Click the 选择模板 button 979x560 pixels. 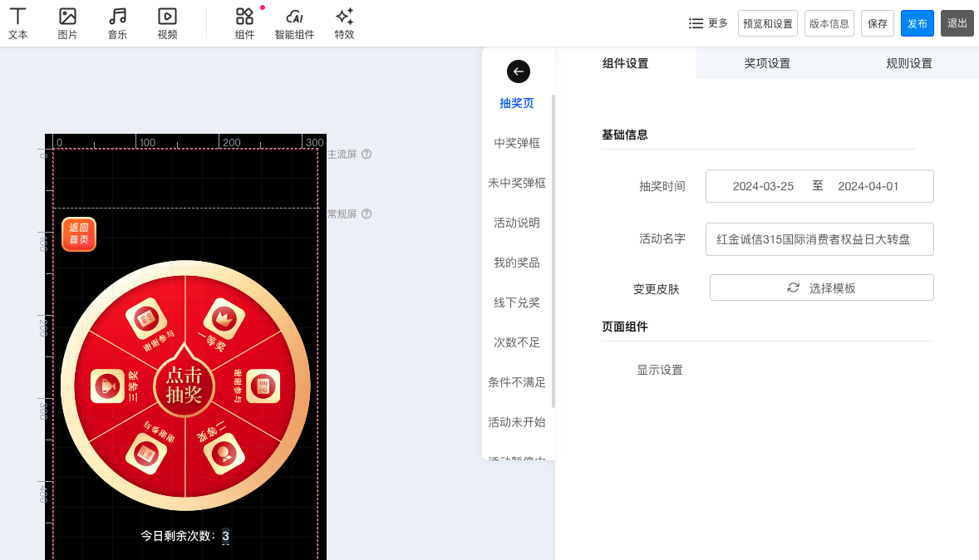[x=822, y=287]
